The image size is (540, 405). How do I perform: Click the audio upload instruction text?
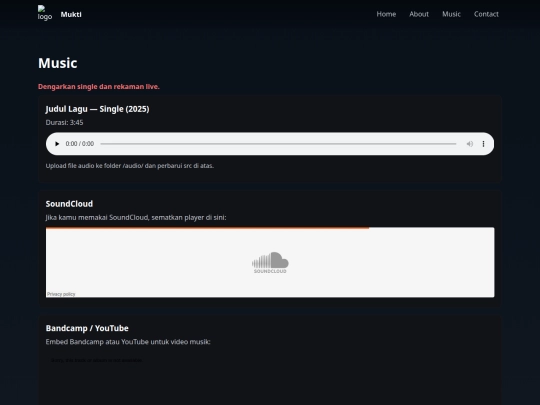(129, 166)
